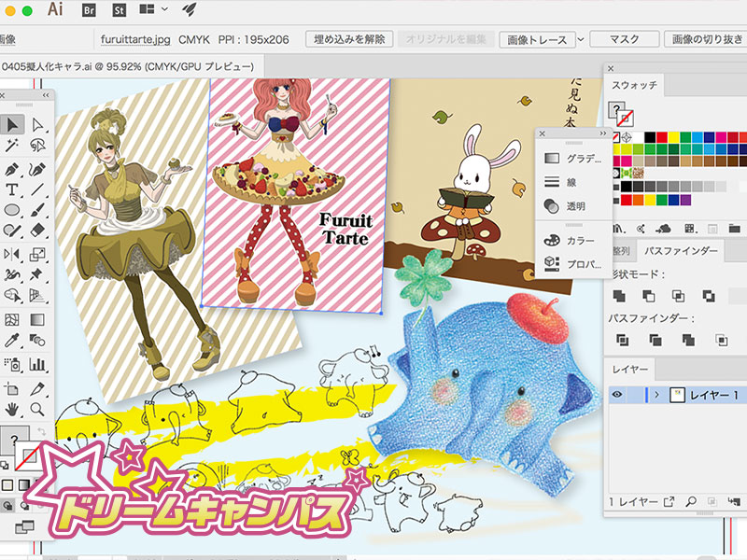Select the Scale tool
747x560 pixels.
(x=37, y=254)
